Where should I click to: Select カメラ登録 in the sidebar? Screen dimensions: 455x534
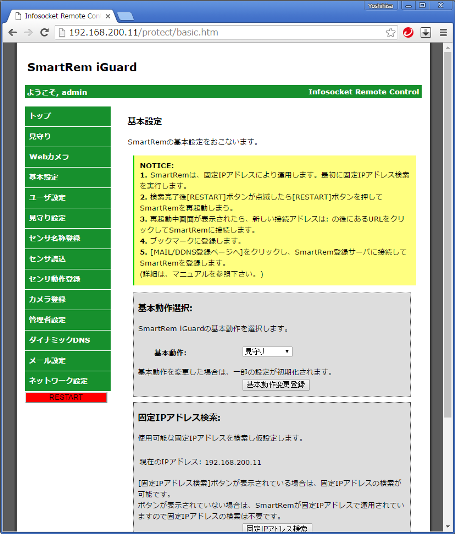68,299
